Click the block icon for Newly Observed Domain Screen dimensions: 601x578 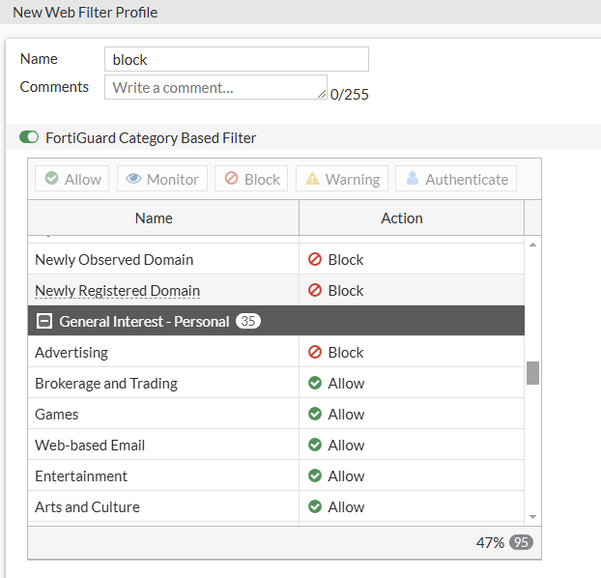315,259
